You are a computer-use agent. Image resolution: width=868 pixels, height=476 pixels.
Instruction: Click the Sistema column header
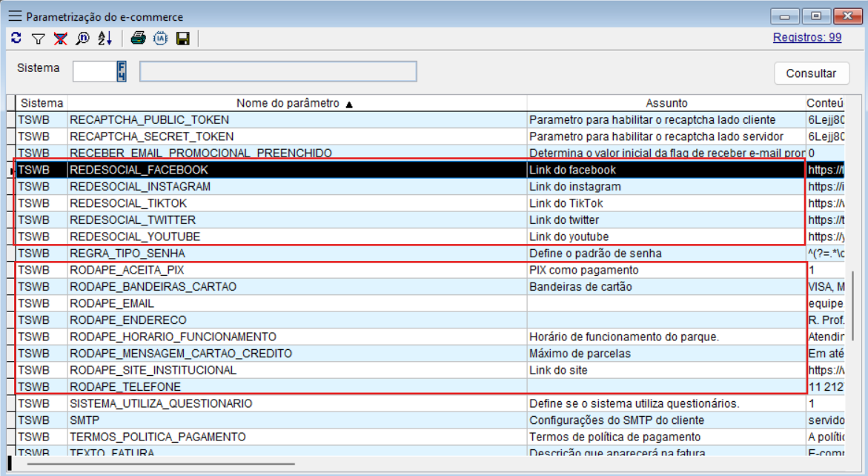(x=42, y=103)
